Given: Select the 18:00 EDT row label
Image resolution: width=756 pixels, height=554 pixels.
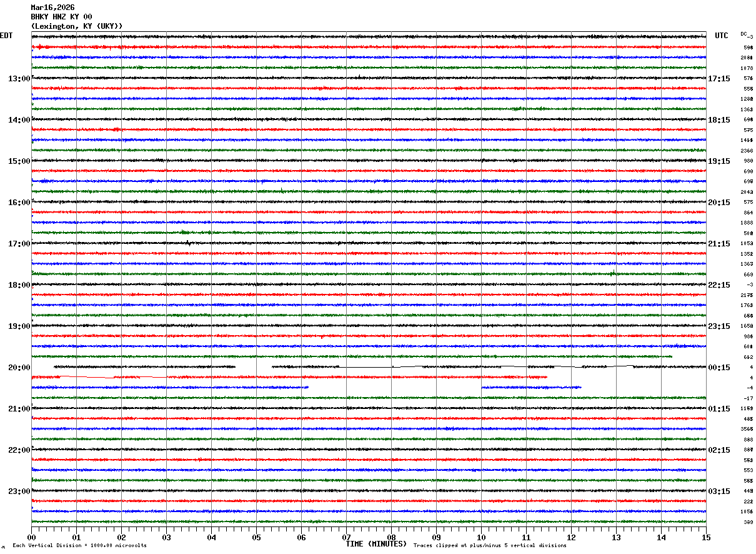Looking at the screenshot, I should 19,285.
